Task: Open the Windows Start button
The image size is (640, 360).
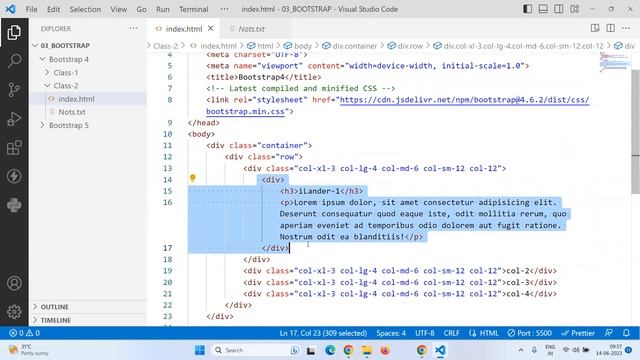Action: pos(200,350)
